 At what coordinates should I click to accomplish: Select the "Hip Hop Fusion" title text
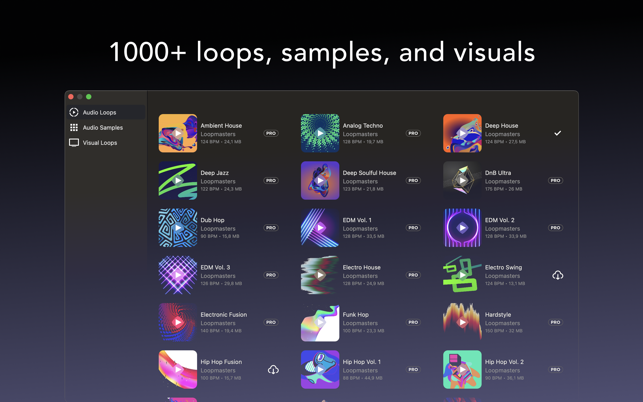[221, 362]
